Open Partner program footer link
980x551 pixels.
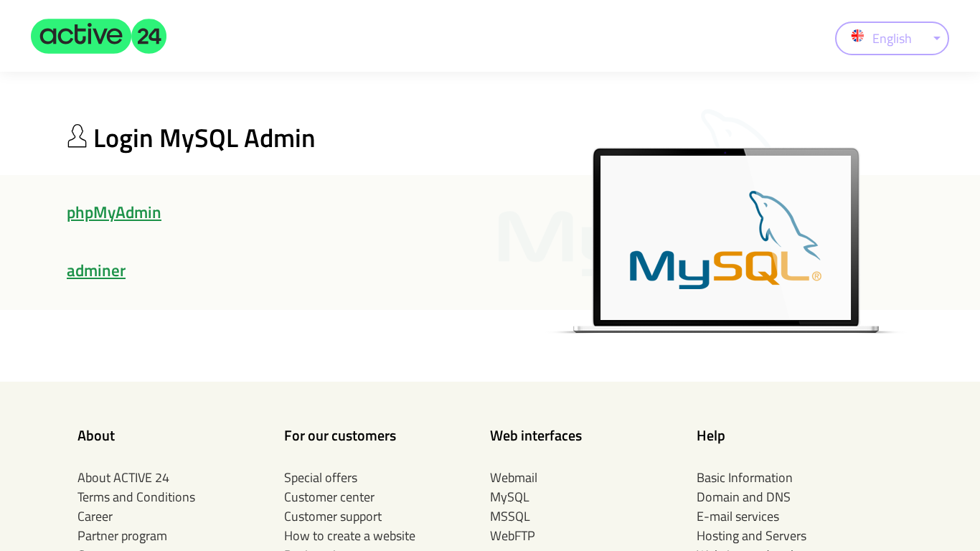(122, 536)
